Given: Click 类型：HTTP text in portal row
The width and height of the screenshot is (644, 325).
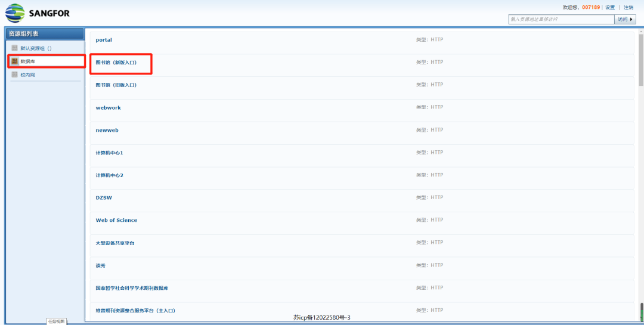Looking at the screenshot, I should pos(429,40).
